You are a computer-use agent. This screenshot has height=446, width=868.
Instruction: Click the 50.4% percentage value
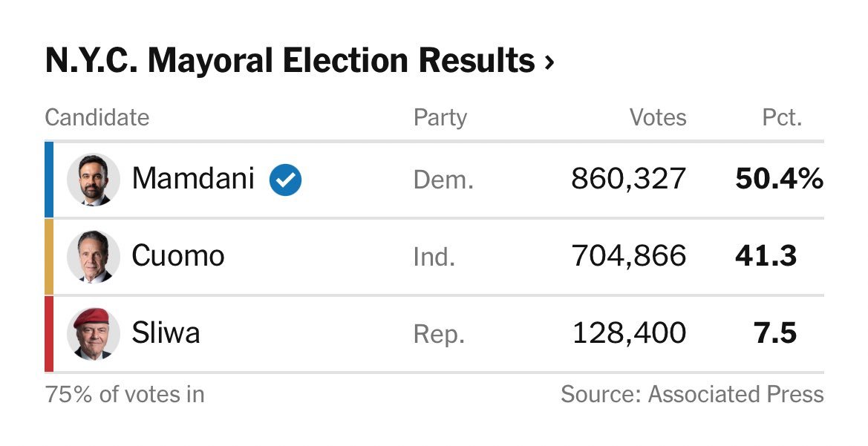[x=779, y=179]
